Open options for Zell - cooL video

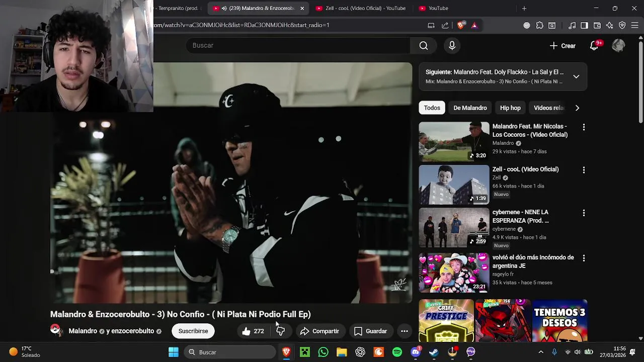[x=584, y=170]
